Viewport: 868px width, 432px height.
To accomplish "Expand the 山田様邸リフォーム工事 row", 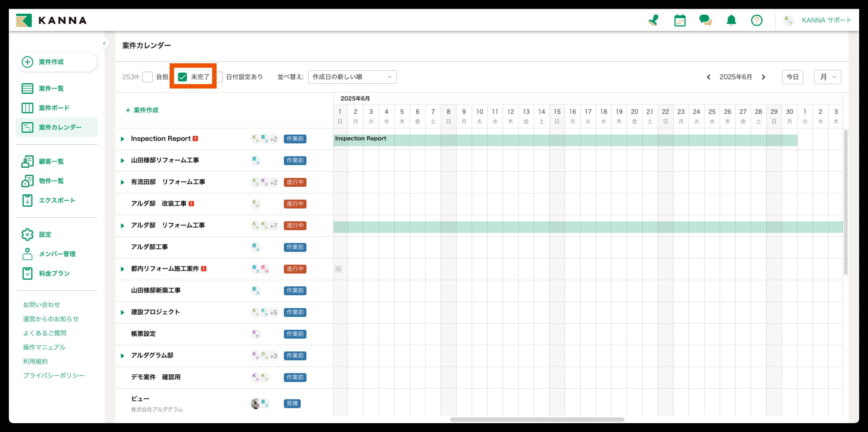I will 123,161.
